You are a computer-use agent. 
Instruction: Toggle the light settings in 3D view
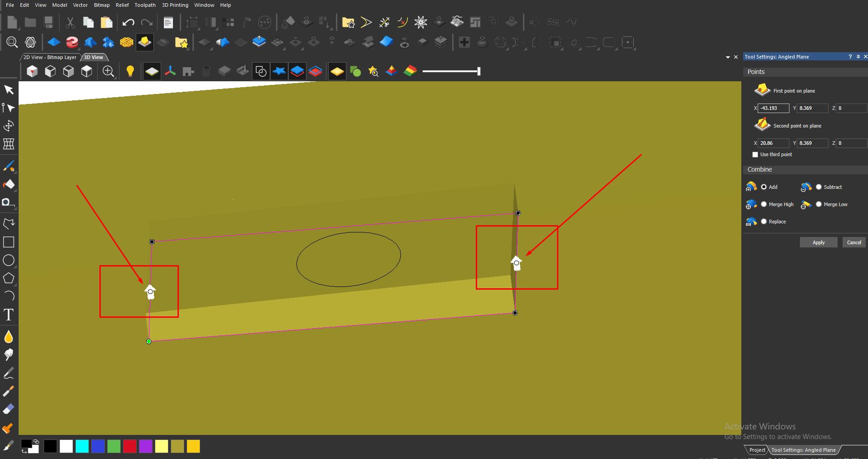point(130,71)
